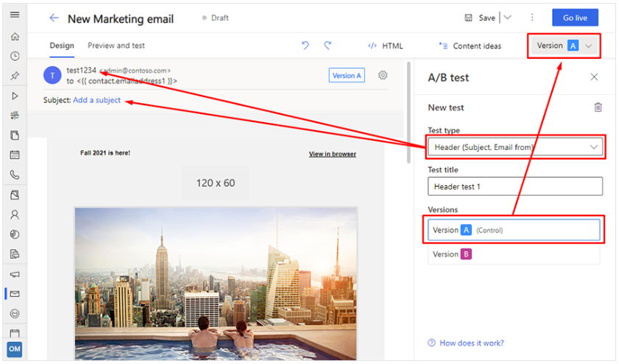Go back with the left arrow
The height and width of the screenshot is (364, 619).
coord(54,18)
